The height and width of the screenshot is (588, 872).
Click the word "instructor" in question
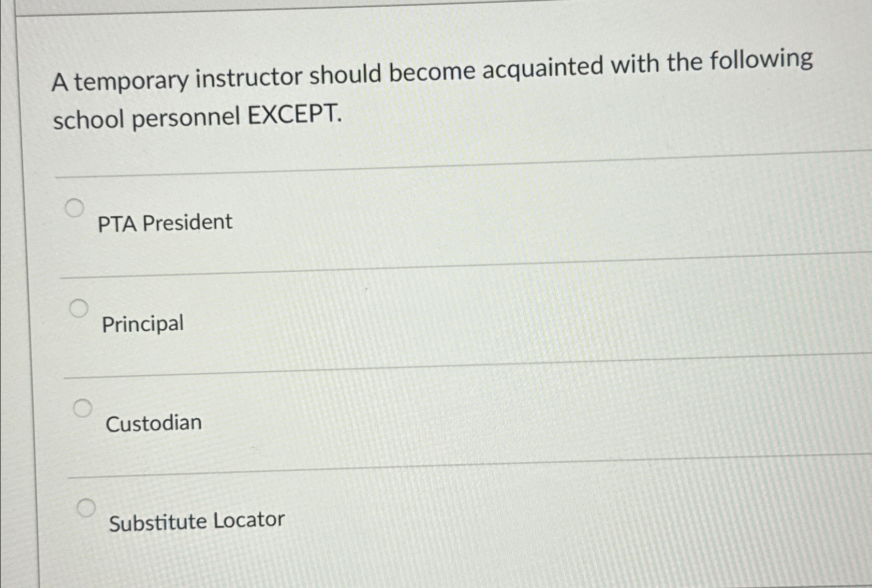point(249,77)
